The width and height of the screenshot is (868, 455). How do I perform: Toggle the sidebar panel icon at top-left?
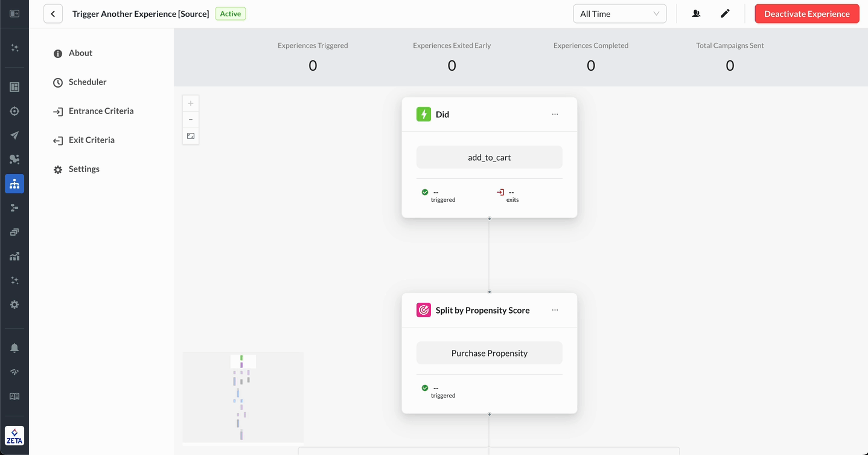(x=14, y=14)
